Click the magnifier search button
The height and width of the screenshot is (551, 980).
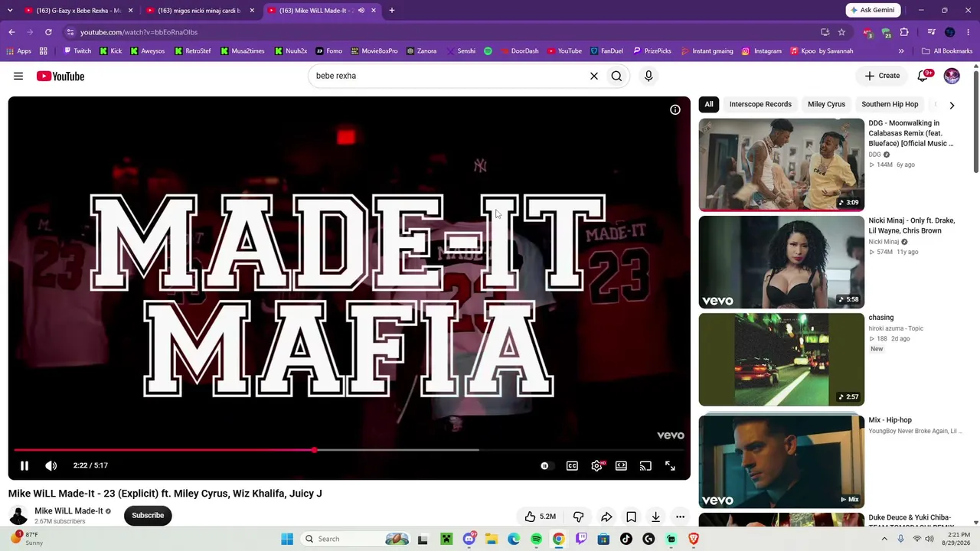[616, 76]
